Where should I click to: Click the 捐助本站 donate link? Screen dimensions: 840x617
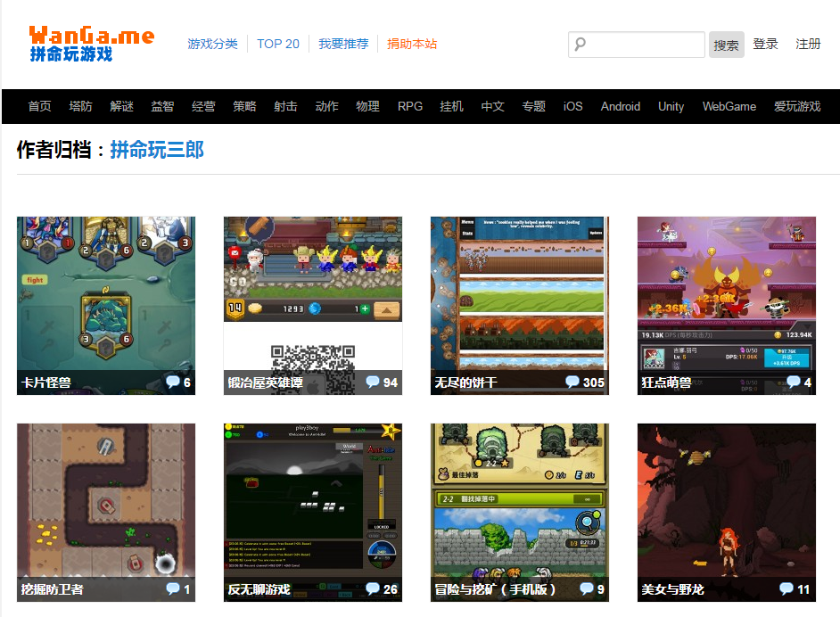(x=412, y=44)
